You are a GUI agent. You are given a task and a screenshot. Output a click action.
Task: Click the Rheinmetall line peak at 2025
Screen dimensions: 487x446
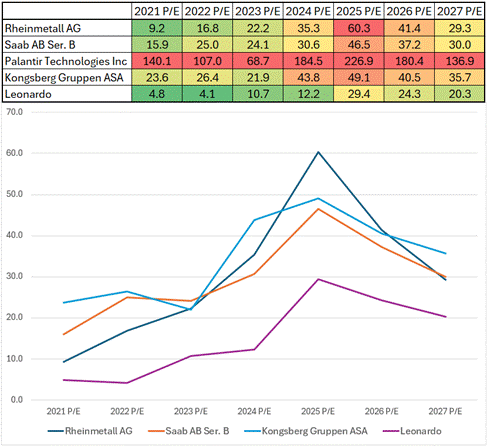pyautogui.click(x=318, y=152)
